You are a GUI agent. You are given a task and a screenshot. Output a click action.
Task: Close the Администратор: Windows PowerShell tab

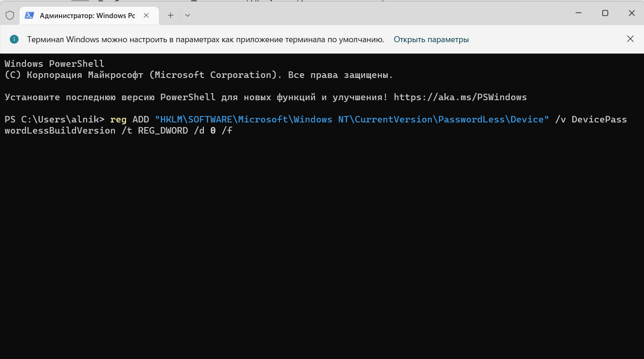click(146, 15)
